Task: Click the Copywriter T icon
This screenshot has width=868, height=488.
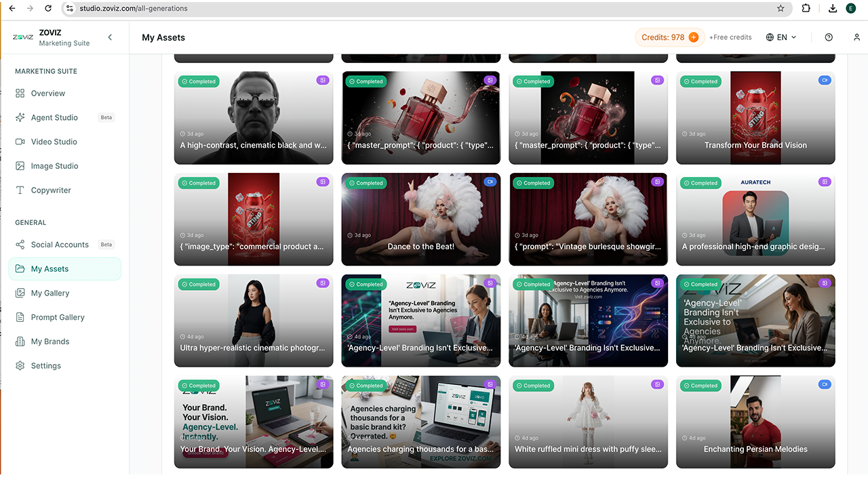Action: point(20,190)
